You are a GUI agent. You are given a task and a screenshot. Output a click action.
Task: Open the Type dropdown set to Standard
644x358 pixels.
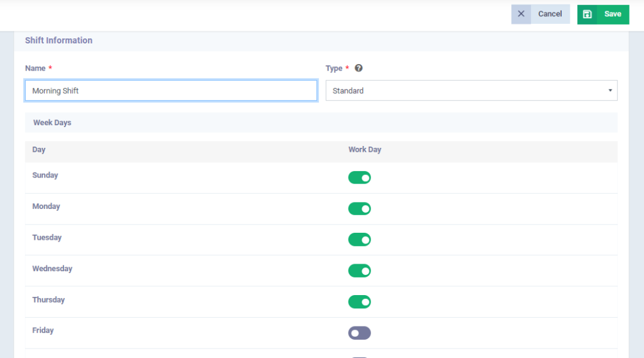(472, 91)
